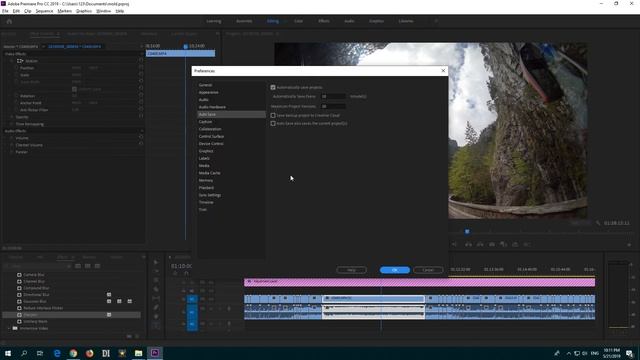Expand the Motion effect properties
The width and height of the screenshot is (640, 360).
(x=11, y=61)
